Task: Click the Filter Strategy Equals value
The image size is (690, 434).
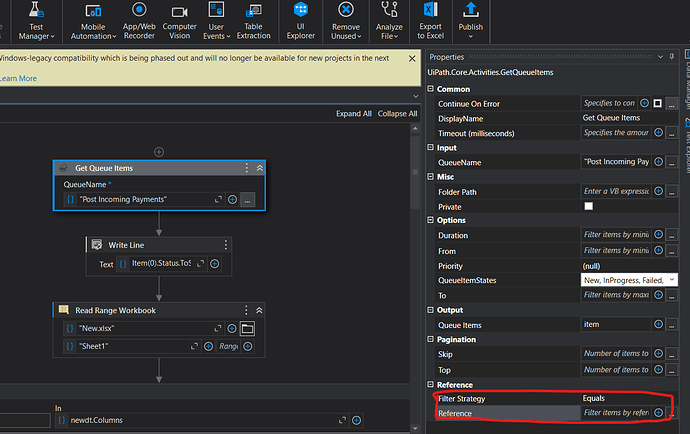Action: [x=594, y=398]
